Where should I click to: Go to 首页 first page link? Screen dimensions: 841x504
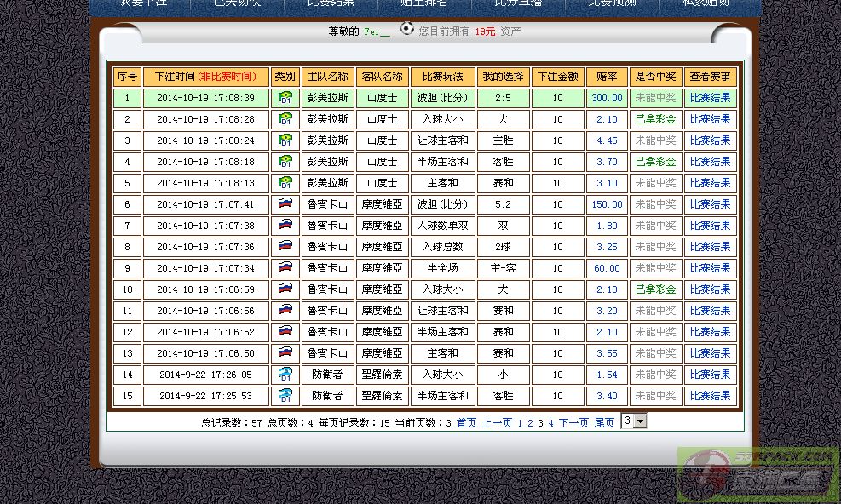coord(466,423)
